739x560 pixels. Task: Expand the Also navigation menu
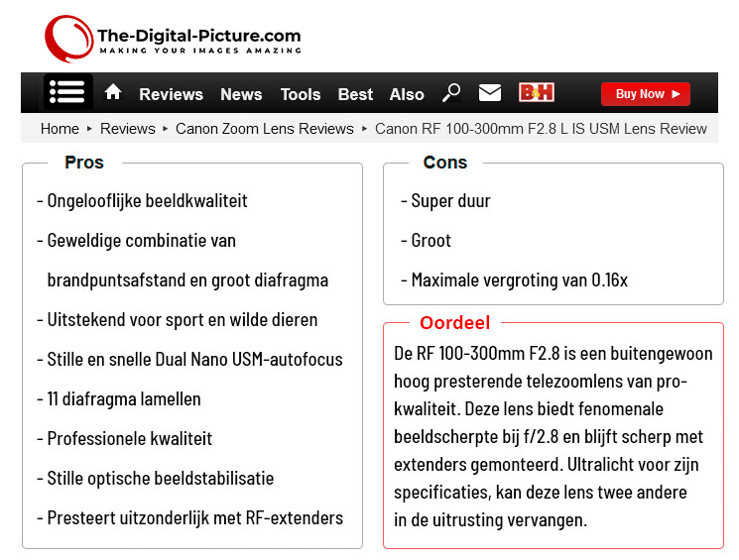[407, 94]
